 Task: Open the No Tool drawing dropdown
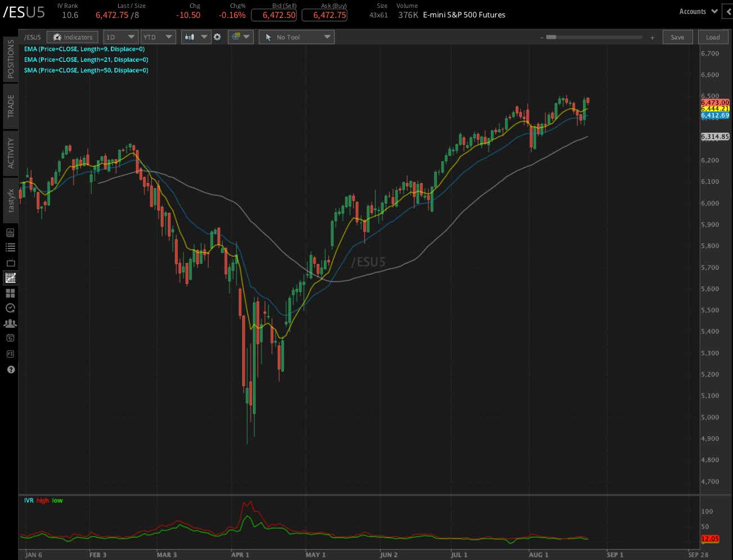click(x=296, y=37)
